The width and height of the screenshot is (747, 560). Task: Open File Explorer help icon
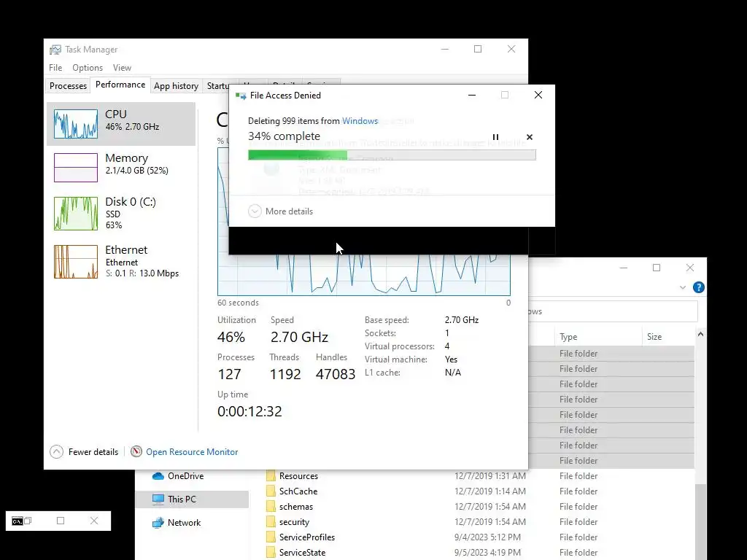tap(698, 287)
